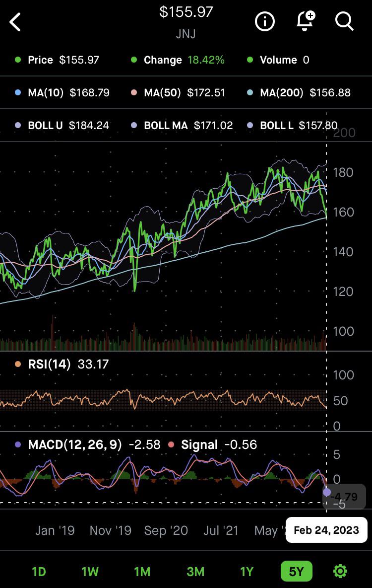Image resolution: width=372 pixels, height=588 pixels.
Task: Tap the Feb 24, 2023 date marker
Action: (x=326, y=530)
